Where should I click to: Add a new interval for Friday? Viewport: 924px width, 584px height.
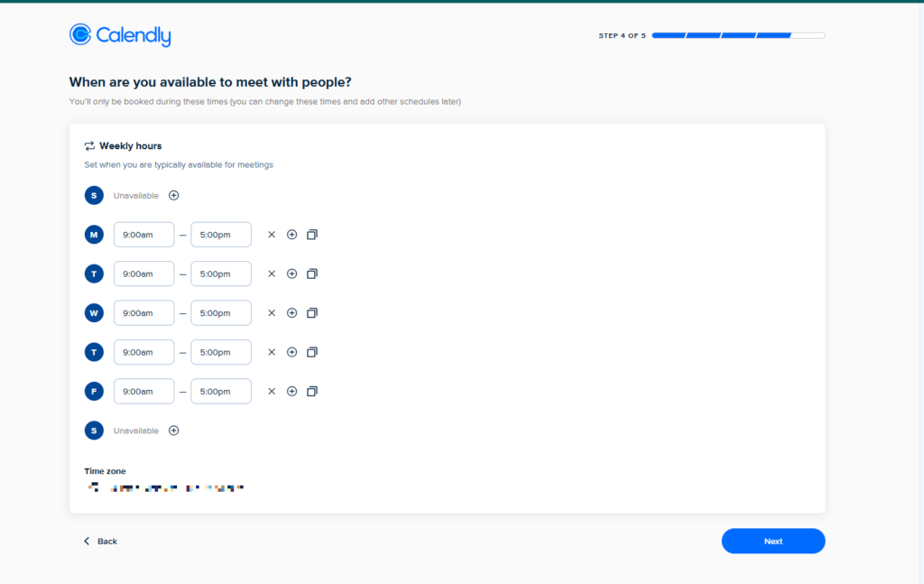pyautogui.click(x=291, y=392)
